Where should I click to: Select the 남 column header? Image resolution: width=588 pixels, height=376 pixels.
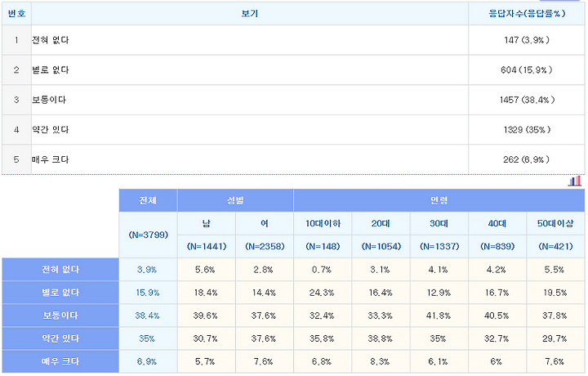[207, 224]
